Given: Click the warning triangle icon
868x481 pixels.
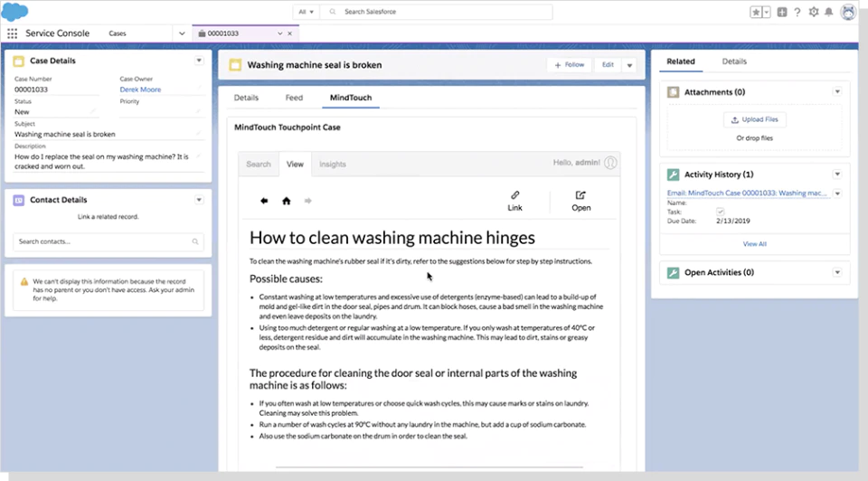Looking at the screenshot, I should (x=24, y=282).
